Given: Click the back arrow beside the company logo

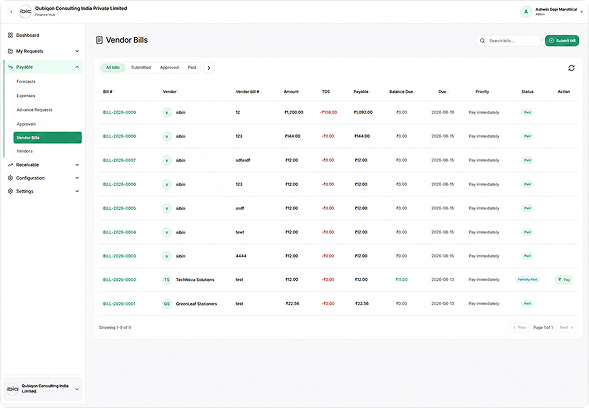Looking at the screenshot, I should (11, 12).
